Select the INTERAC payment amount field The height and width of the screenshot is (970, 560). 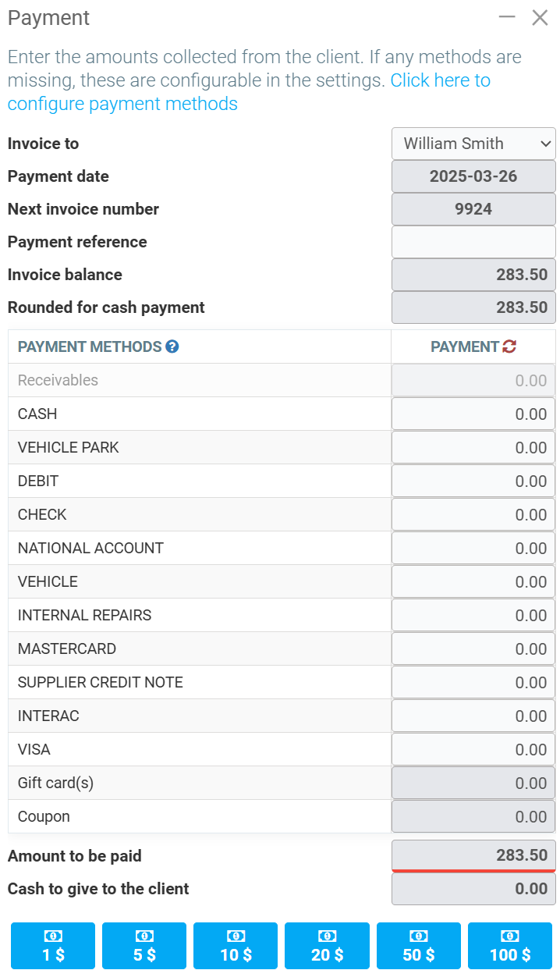[x=473, y=716]
